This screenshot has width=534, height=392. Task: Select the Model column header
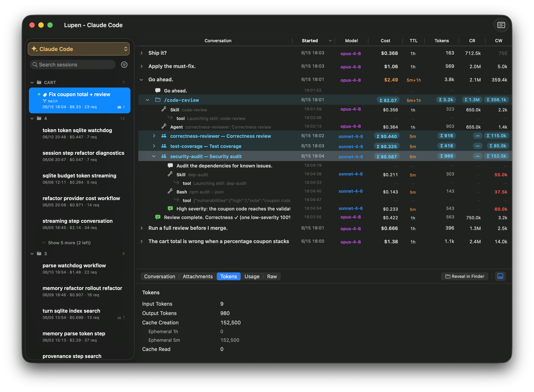tap(351, 41)
